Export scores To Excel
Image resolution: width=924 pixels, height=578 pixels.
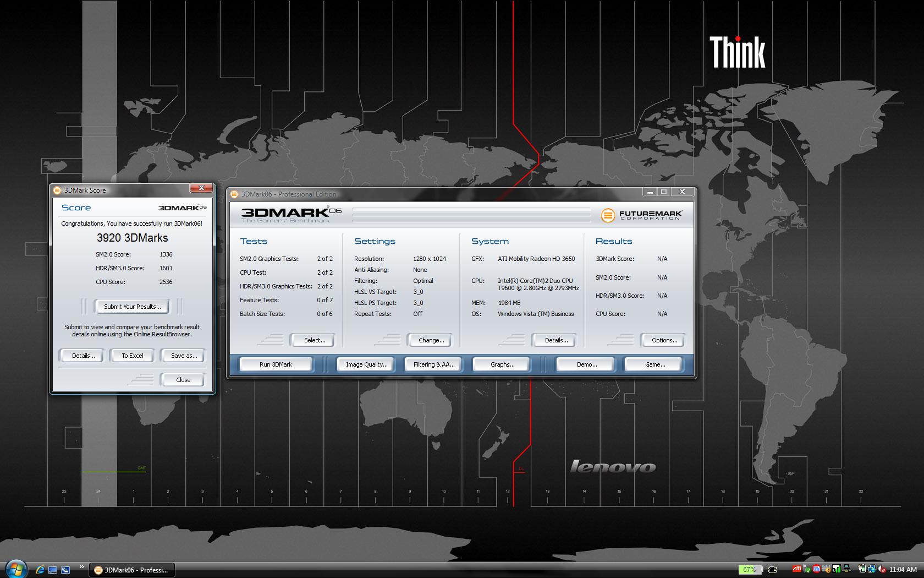(x=132, y=356)
